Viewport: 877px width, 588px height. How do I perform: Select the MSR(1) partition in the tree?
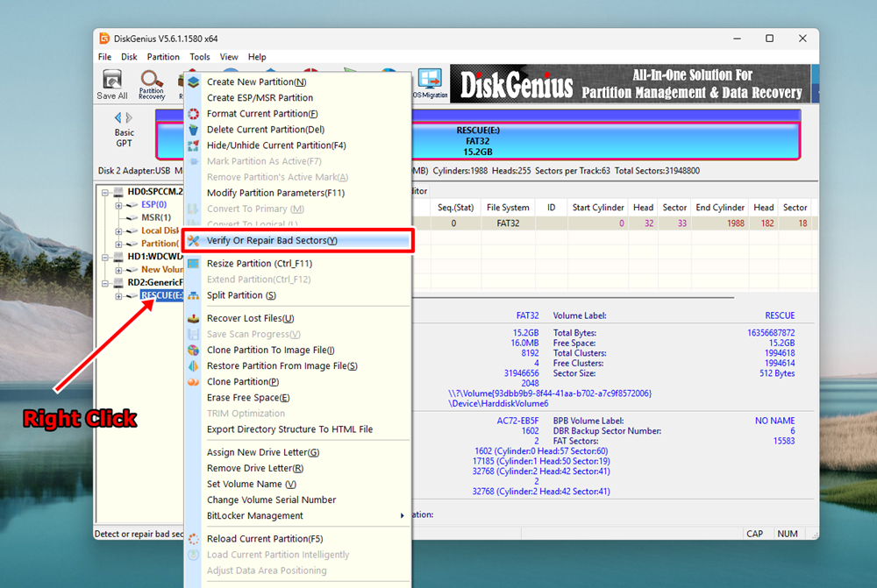click(x=156, y=217)
